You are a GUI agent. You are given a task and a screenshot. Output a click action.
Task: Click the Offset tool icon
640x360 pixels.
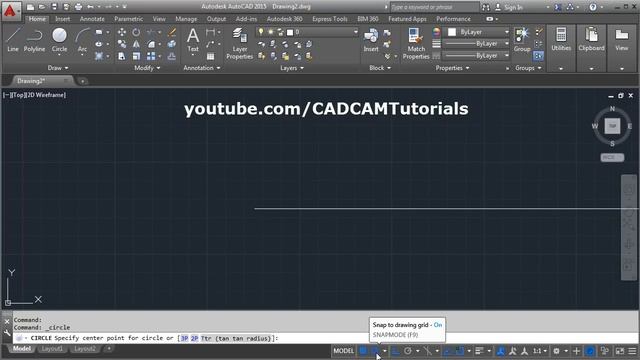click(172, 56)
